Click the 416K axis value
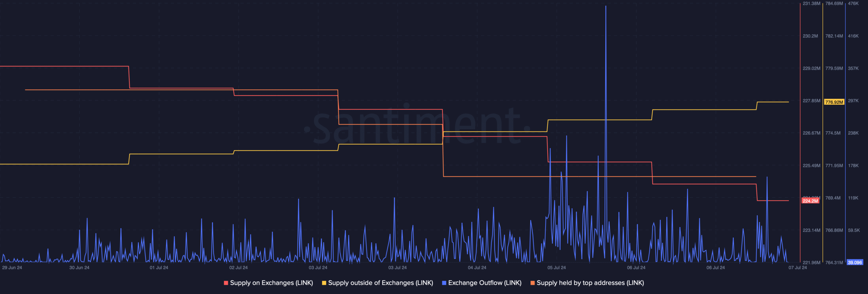 (853, 36)
